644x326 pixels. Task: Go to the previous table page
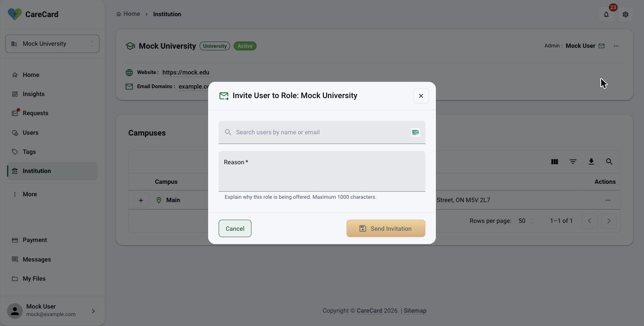[x=589, y=221]
